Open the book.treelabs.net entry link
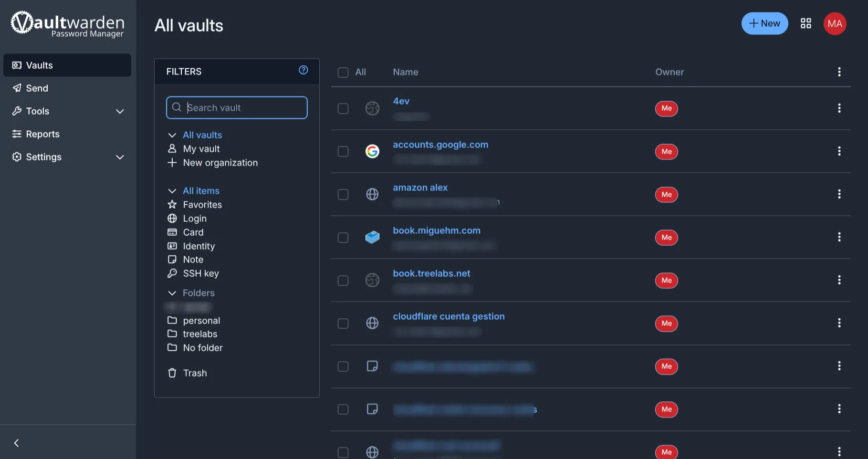The width and height of the screenshot is (868, 459). click(x=431, y=273)
